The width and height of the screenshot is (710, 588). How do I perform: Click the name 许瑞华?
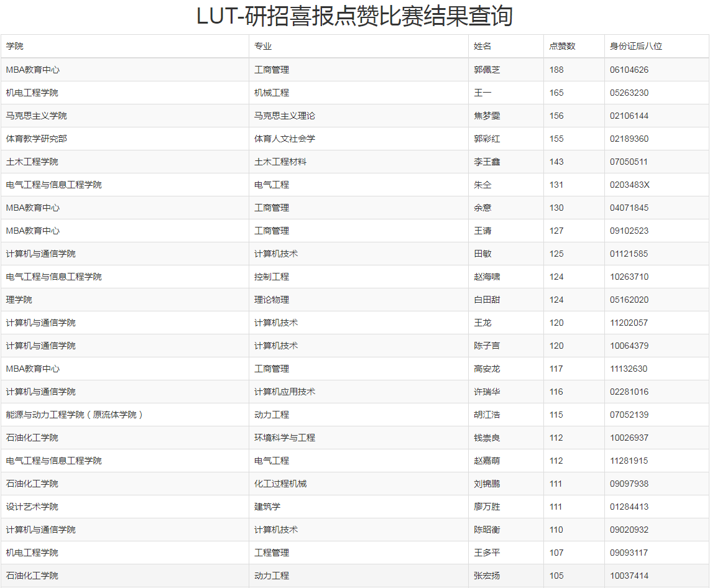pos(487,393)
